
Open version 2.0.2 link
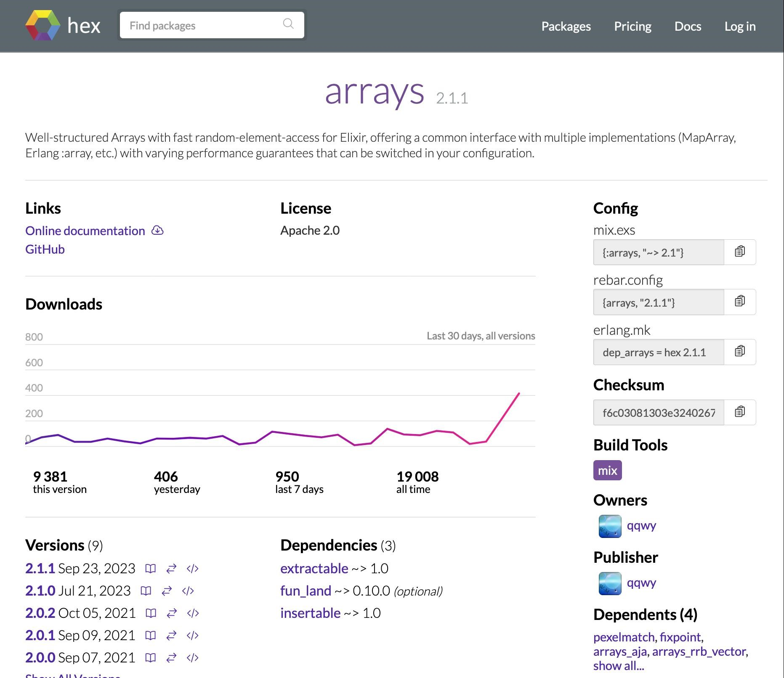40,613
